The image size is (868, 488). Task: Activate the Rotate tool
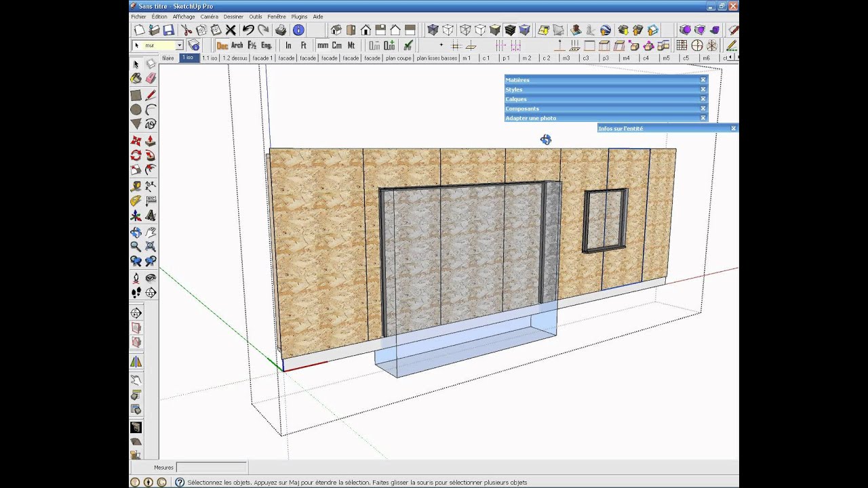coord(136,155)
